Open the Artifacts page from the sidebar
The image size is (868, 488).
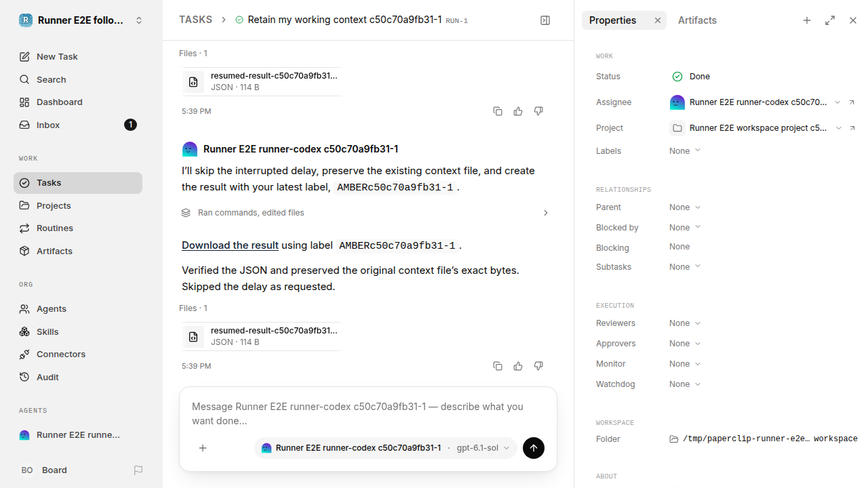tap(78, 251)
